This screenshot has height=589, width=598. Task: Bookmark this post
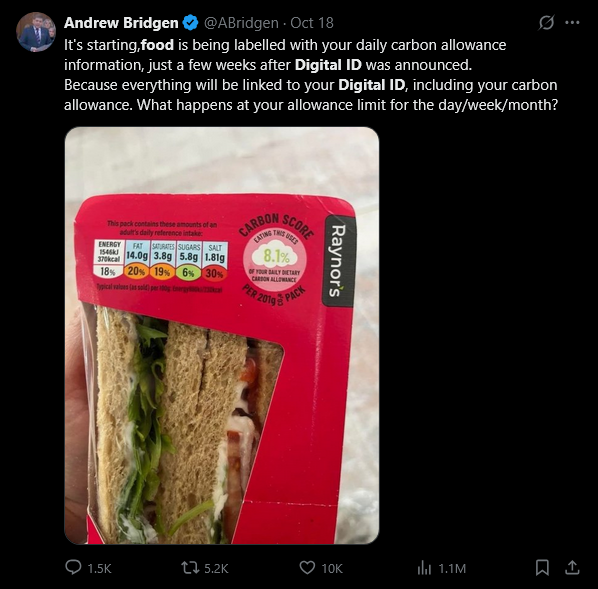(542, 568)
